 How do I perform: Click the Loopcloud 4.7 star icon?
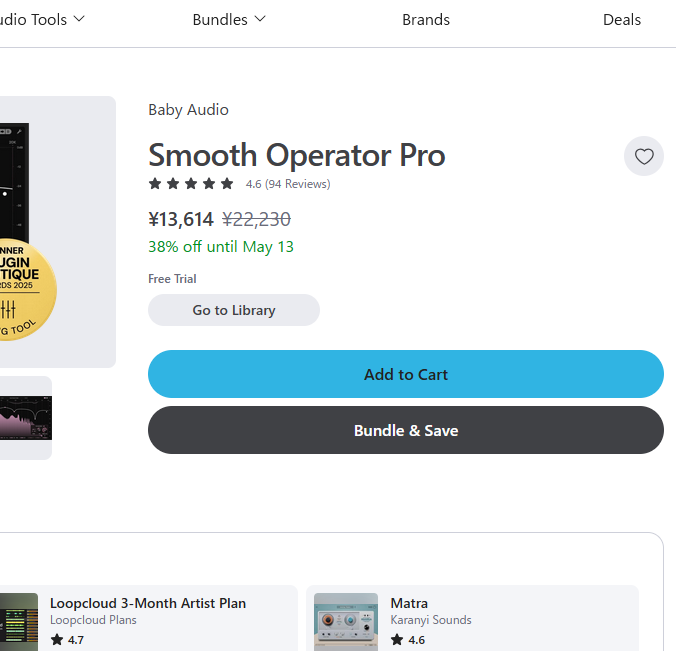click(56, 640)
